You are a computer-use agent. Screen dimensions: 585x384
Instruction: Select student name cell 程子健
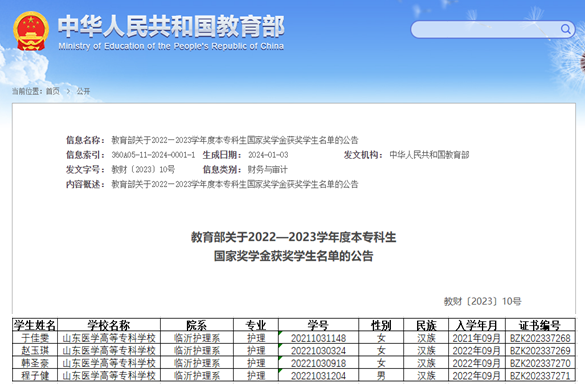tap(35, 375)
